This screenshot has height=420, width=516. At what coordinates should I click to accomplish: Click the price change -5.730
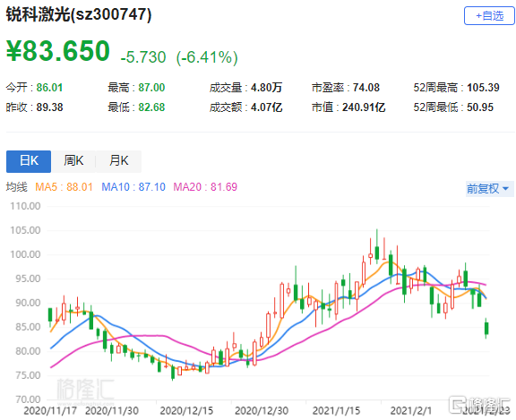point(143,57)
